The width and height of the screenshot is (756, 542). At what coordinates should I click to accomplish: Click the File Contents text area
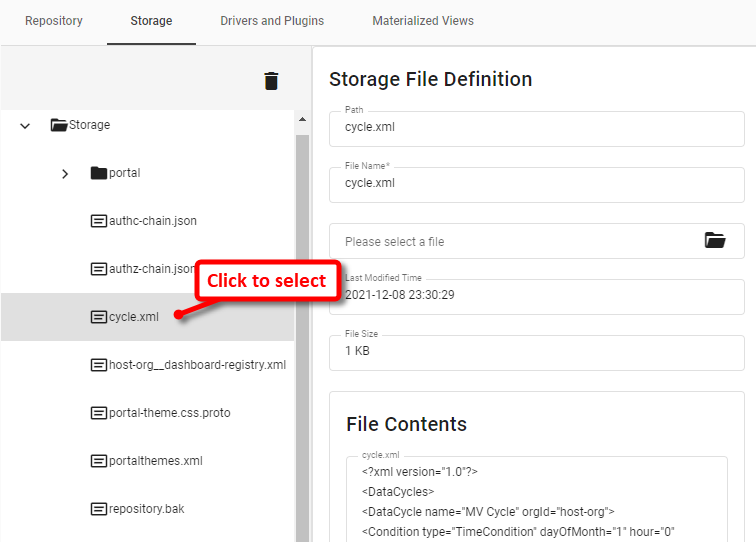[536, 500]
